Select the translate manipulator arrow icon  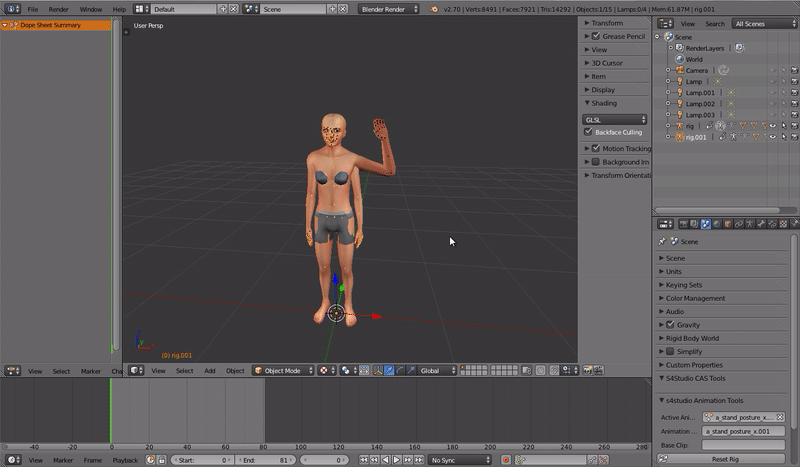click(x=389, y=371)
